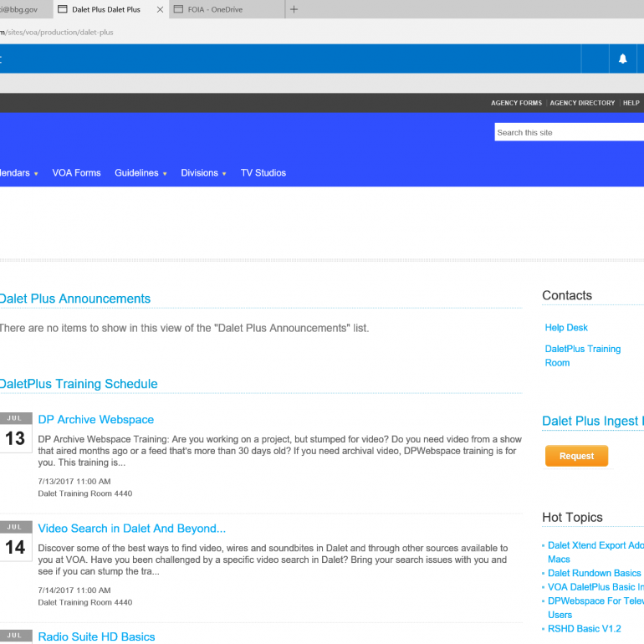Viewport: 644px width, 644px height.
Task: Open AGENCY FORMS link
Action: [x=516, y=103]
